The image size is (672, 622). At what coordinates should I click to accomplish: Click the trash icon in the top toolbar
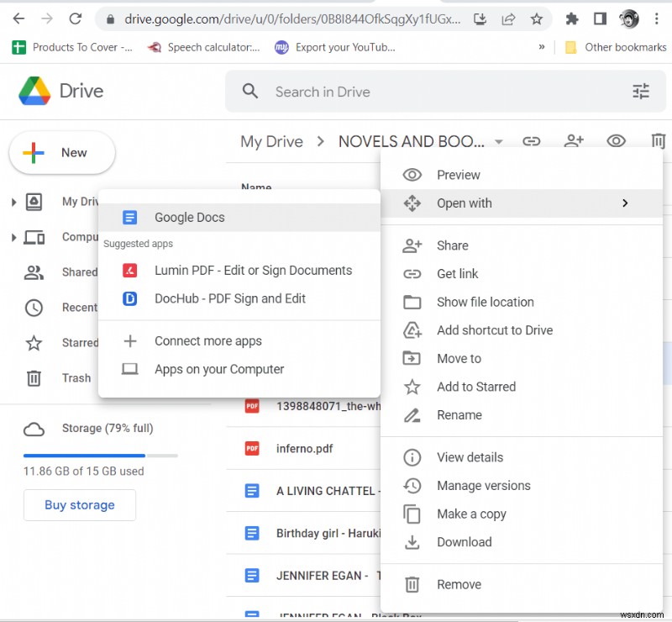coord(659,141)
